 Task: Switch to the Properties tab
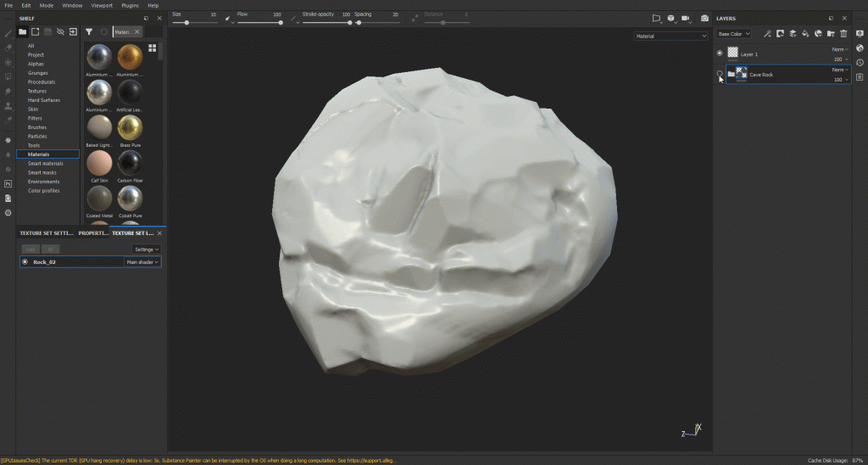[x=93, y=233]
